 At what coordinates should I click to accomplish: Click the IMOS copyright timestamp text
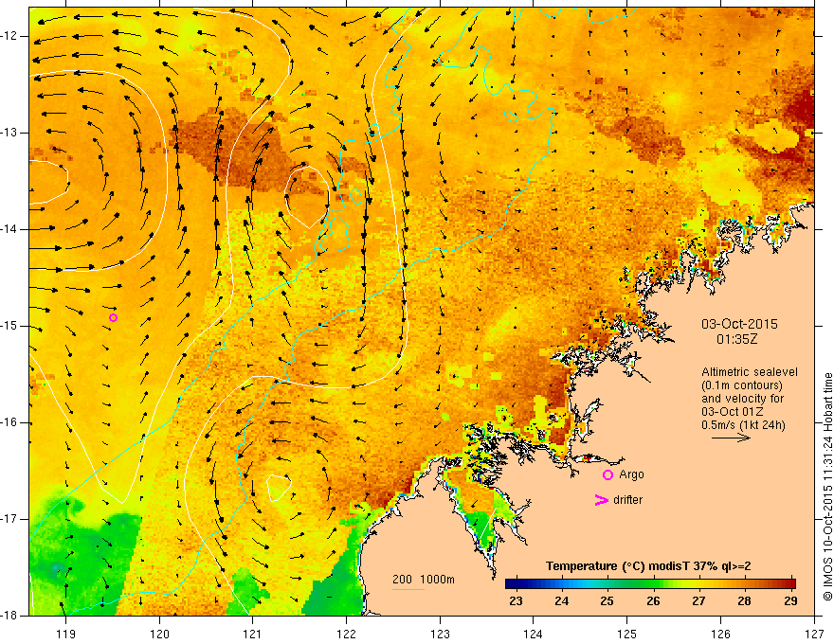pos(827,487)
